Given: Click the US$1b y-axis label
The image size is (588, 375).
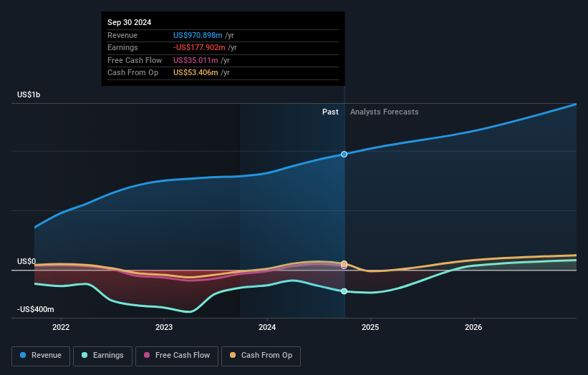Looking at the screenshot, I should tap(29, 94).
